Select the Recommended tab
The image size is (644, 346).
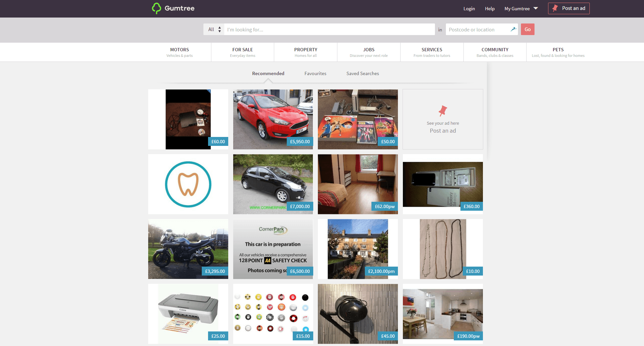point(268,73)
